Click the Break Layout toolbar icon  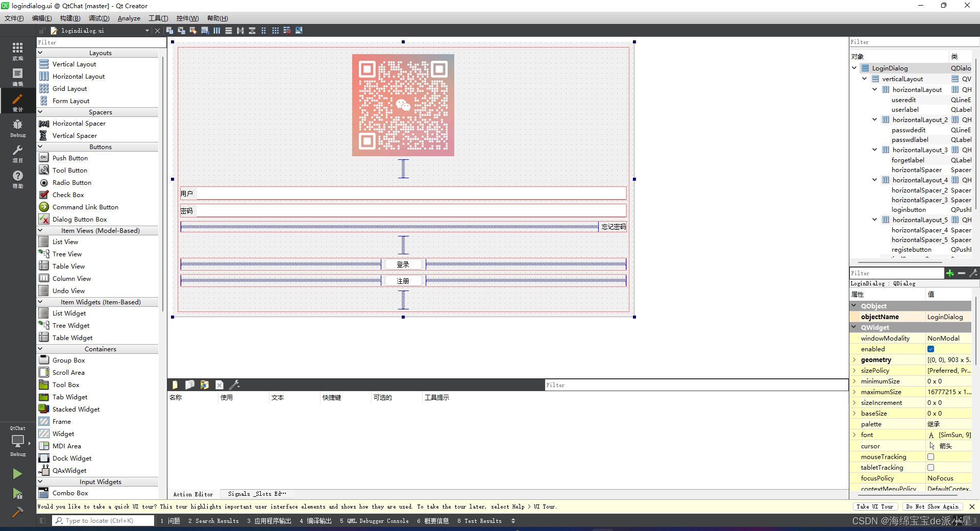pos(287,31)
